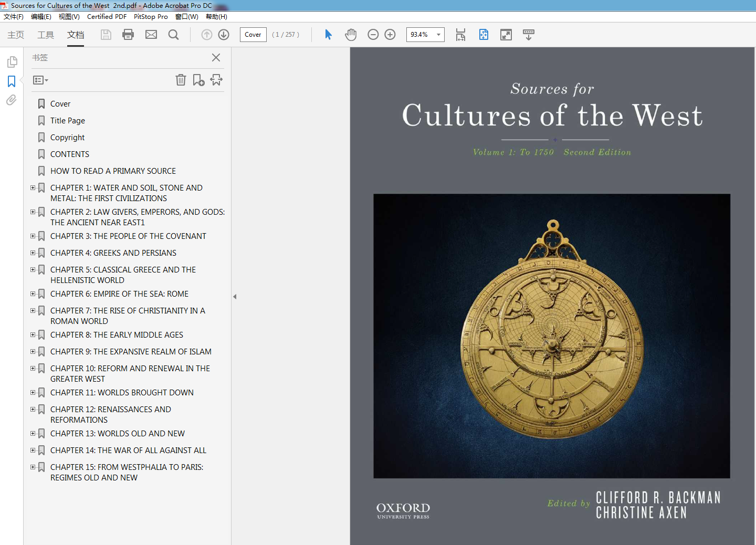This screenshot has width=756, height=545.
Task: Jump to Copyright bookmark
Action: coord(67,138)
